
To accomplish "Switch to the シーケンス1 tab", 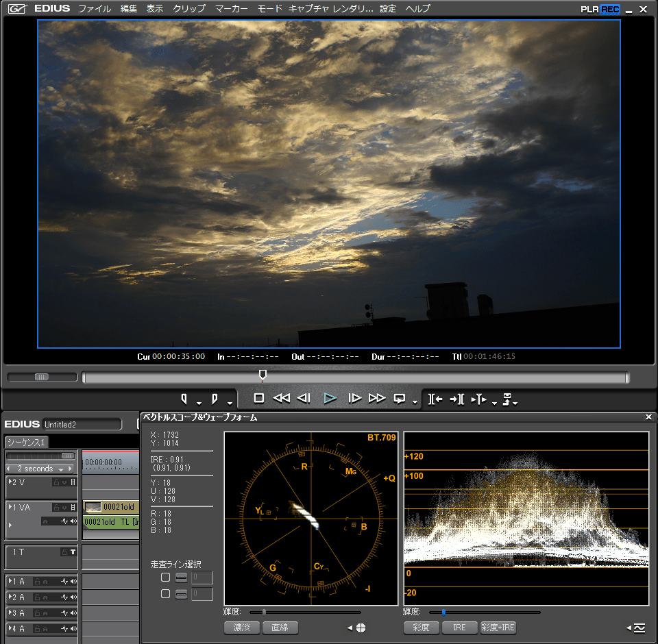I will pos(26,442).
